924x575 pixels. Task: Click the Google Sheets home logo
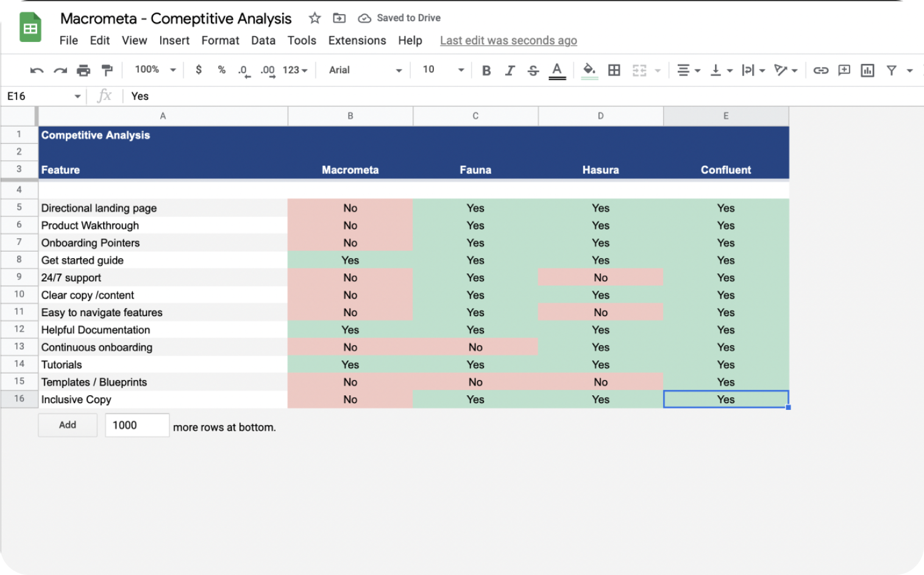coord(30,28)
